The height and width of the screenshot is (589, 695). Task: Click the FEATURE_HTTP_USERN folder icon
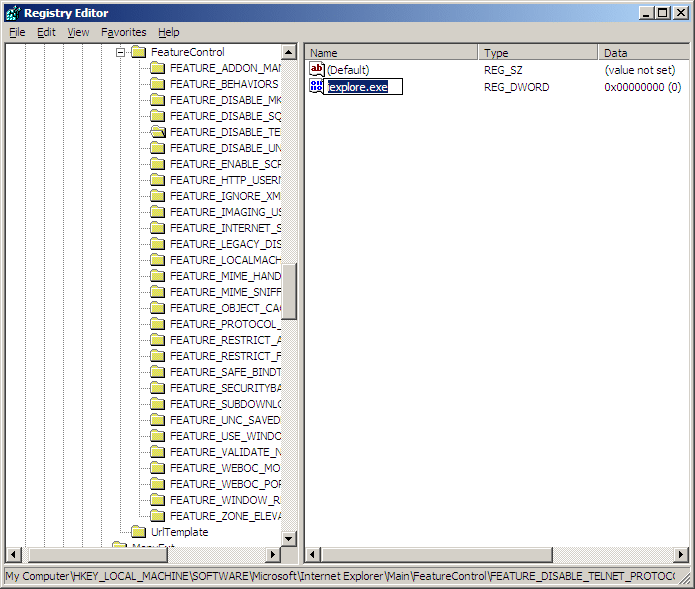pos(157,180)
